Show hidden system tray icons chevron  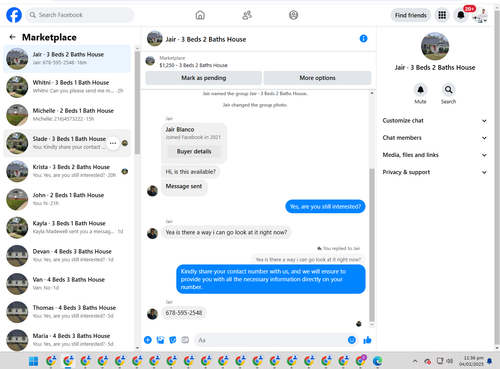415,361
